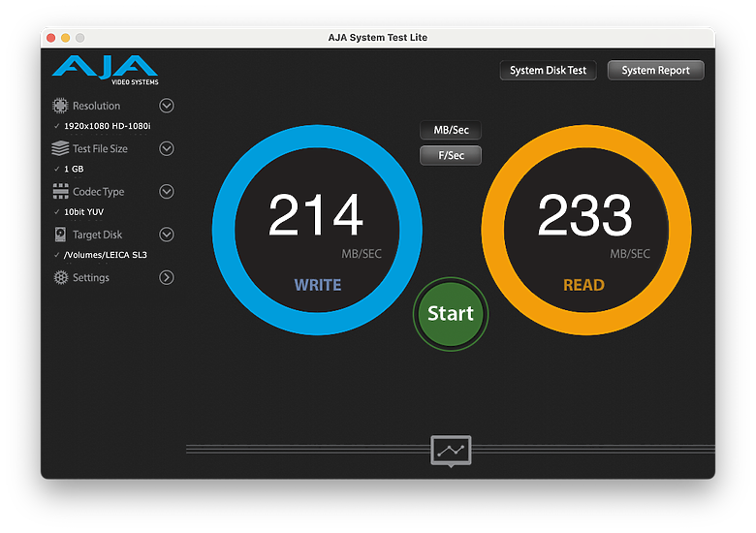756x533 pixels.
Task: Open the System Report tab
Action: click(x=656, y=71)
